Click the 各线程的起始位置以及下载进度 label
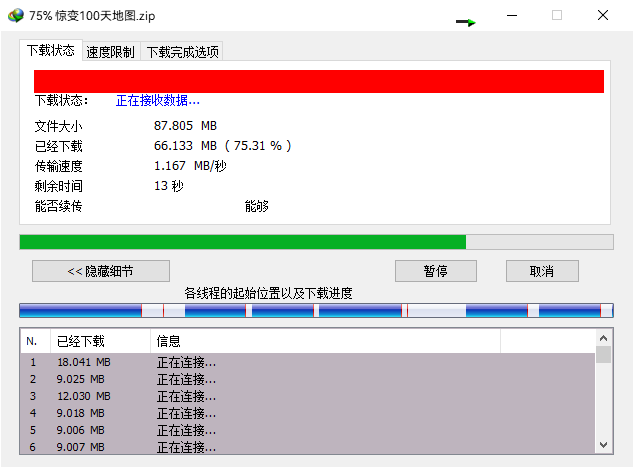This screenshot has height=467, width=634. pos(268,293)
